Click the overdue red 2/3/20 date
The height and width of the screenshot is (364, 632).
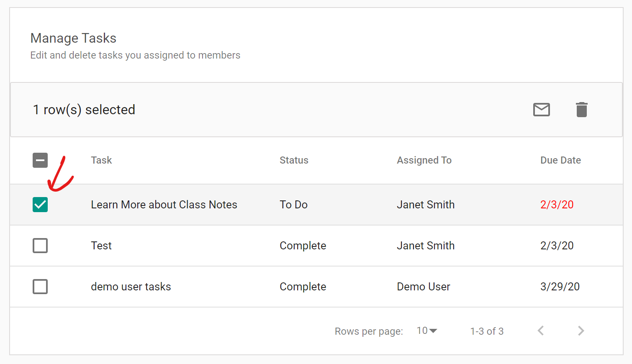point(557,205)
